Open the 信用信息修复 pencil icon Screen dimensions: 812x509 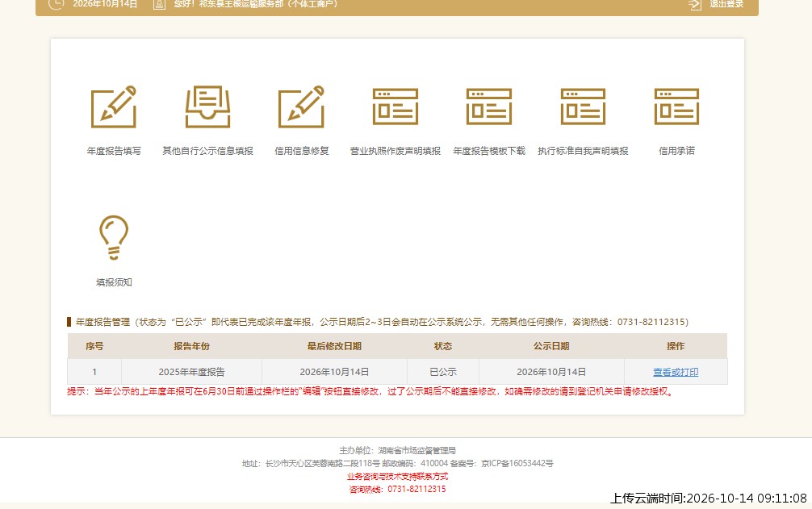point(301,107)
